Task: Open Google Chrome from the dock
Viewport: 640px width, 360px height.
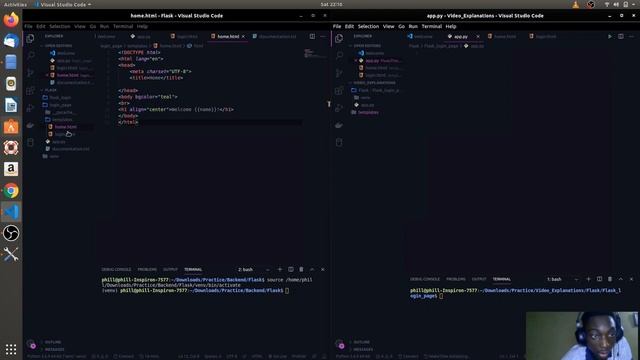Action: 11,191
